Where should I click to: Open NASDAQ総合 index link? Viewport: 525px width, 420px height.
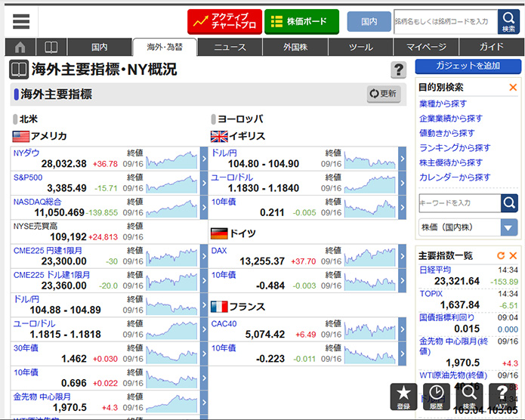(x=38, y=202)
